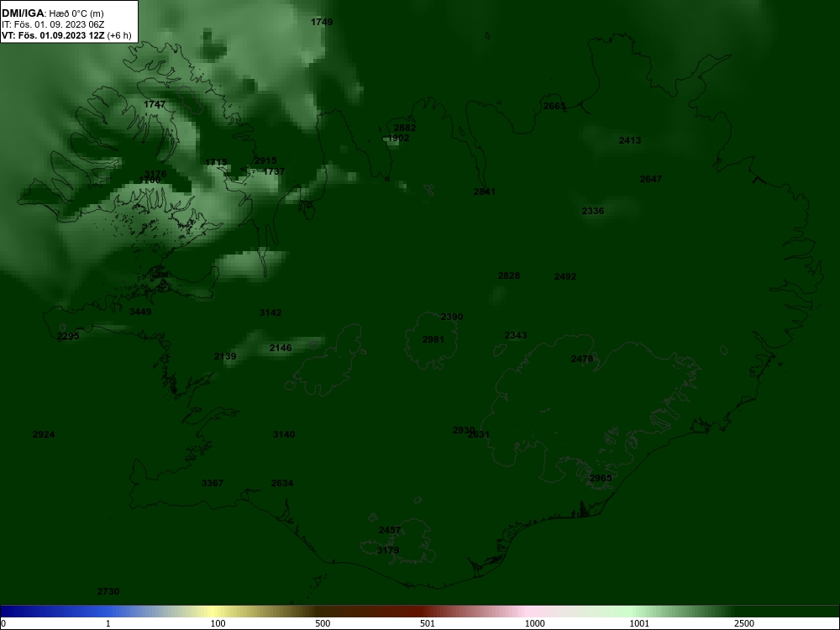This screenshot has height=630, width=840.
Task: Click the IT: Fös. 01. 09. 2023 06Z line
Action: 53,24
